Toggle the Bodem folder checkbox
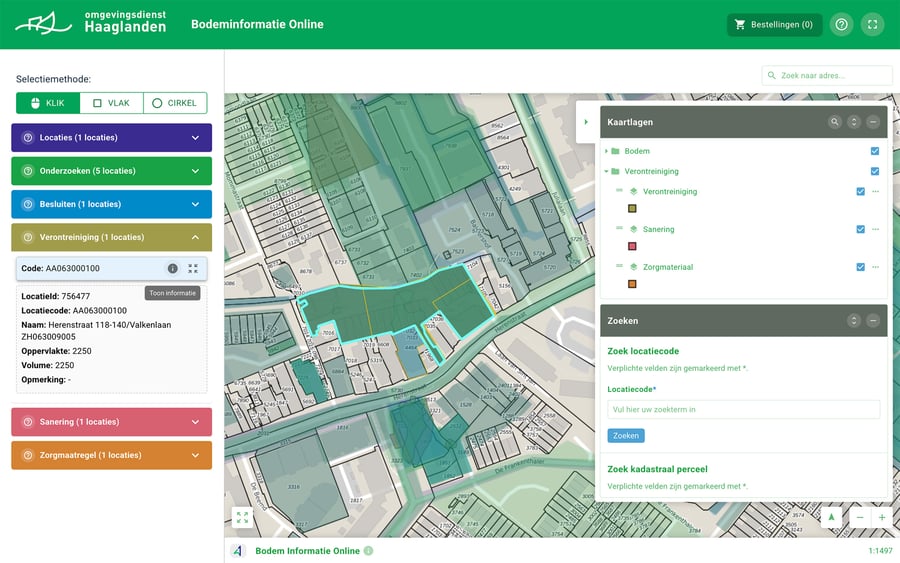 pos(875,151)
